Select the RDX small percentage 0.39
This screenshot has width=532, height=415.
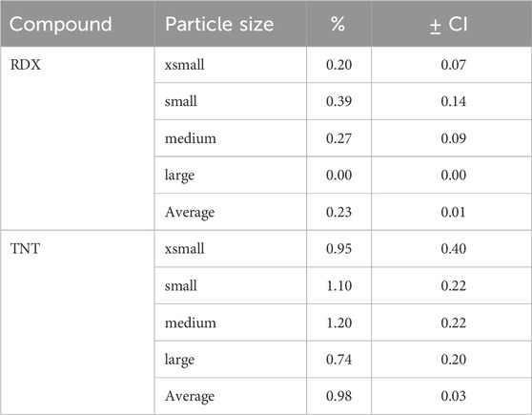click(339, 101)
